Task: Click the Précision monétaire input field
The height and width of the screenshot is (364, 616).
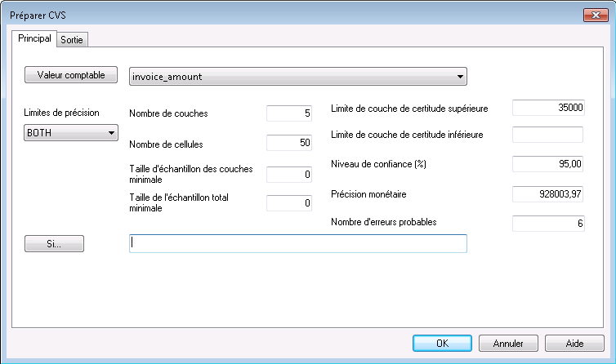Action: [x=547, y=194]
